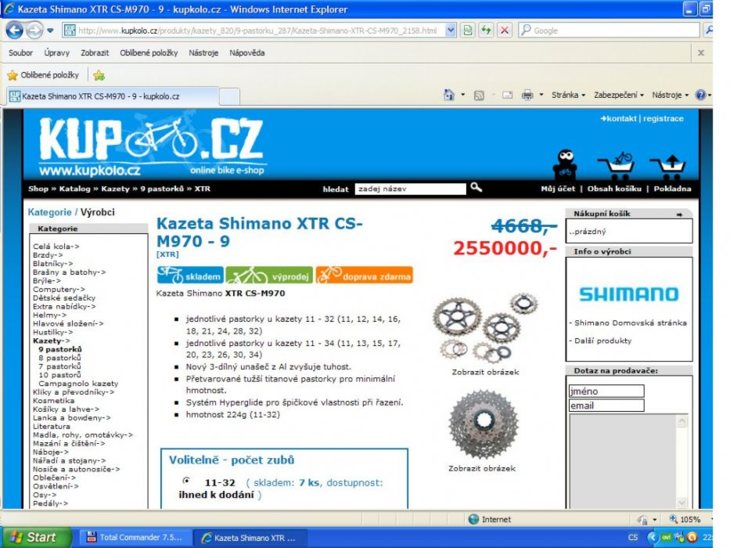Open Pokladna link
730x548 pixels.
[x=672, y=189]
